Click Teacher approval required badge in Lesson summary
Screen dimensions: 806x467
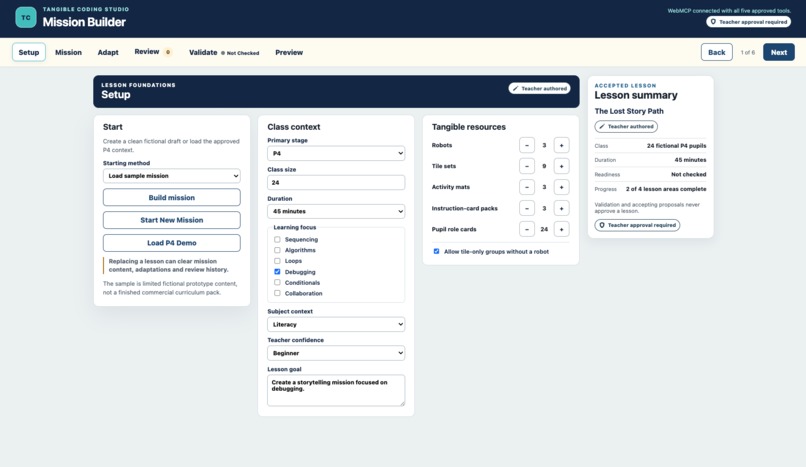[637, 225]
